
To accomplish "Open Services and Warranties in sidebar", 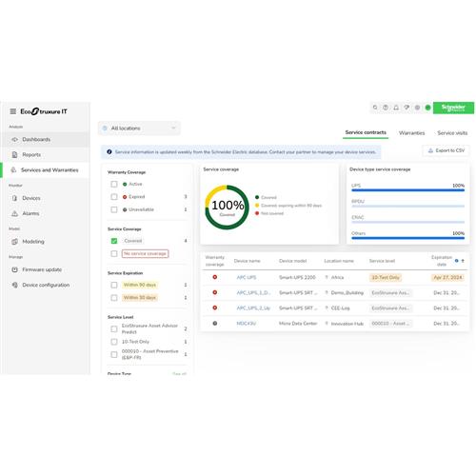I will pos(45,169).
